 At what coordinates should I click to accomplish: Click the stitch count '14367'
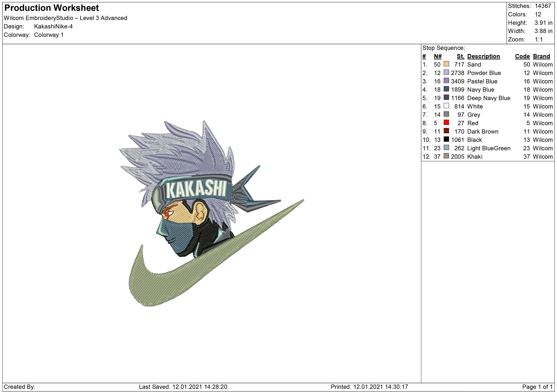[543, 6]
